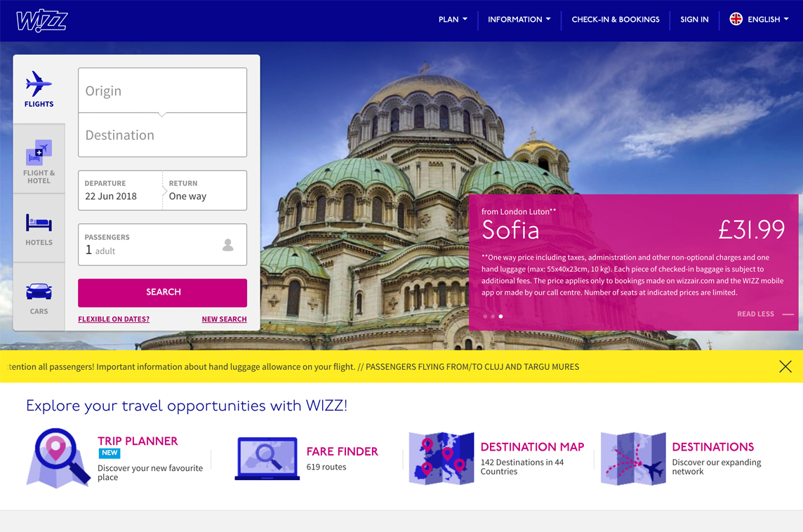Click 'Discover our expanding network' text
803x532 pixels.
717,467
